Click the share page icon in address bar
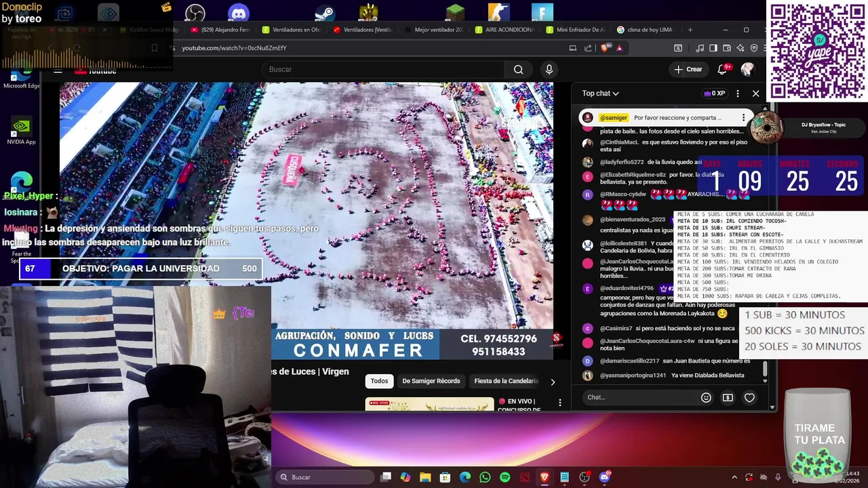The image size is (868, 488). (588, 48)
